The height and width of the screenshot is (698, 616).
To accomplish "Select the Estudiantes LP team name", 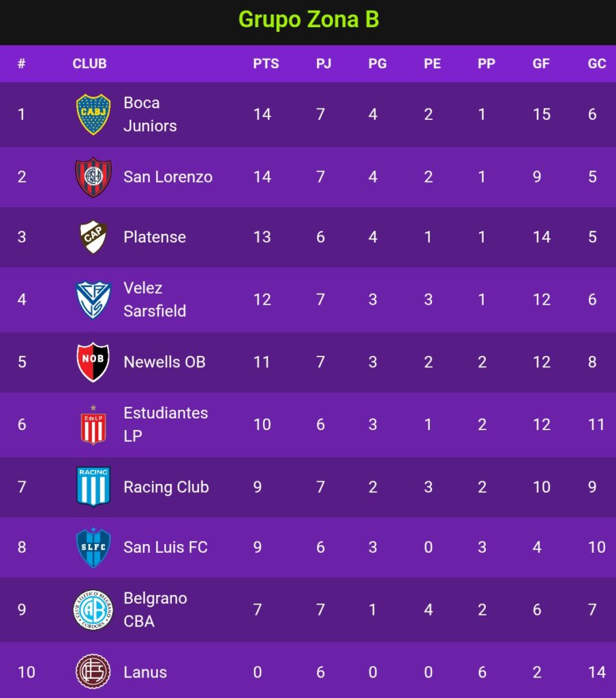I will coord(166,424).
